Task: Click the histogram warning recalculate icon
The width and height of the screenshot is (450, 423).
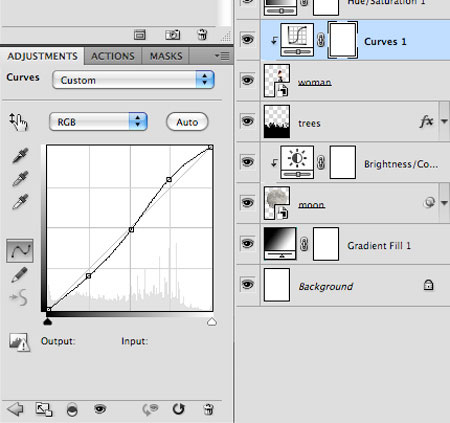Action: coord(20,342)
